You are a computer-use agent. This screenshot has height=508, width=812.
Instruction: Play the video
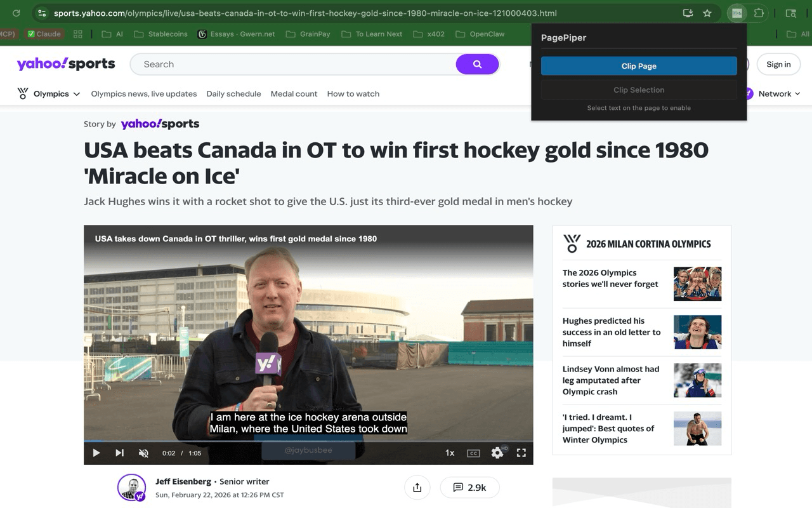tap(96, 453)
